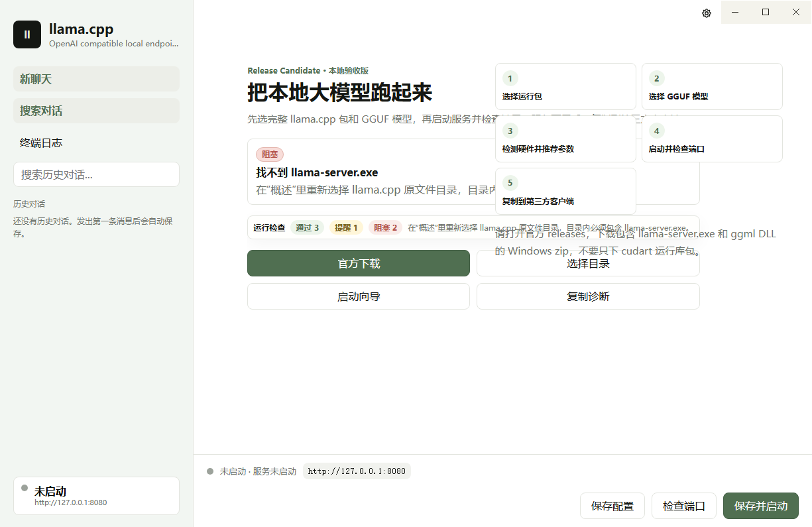
Task: Minimize the window
Action: pyautogui.click(x=736, y=12)
